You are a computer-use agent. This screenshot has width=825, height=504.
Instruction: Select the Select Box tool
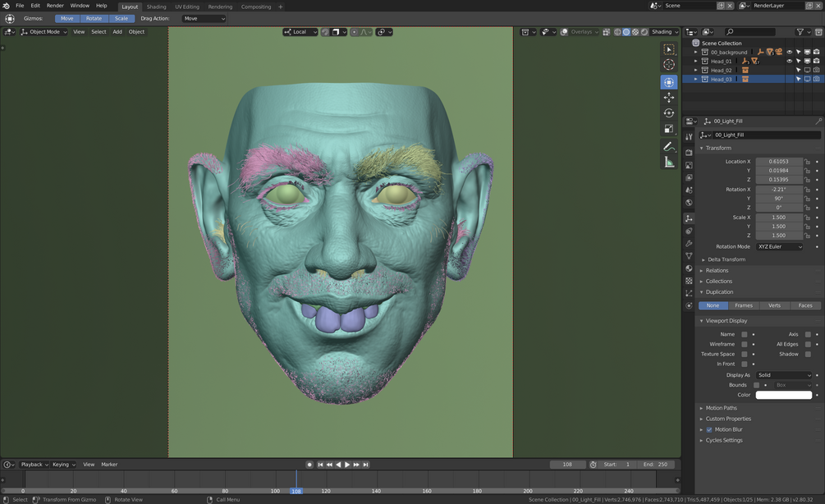click(669, 49)
